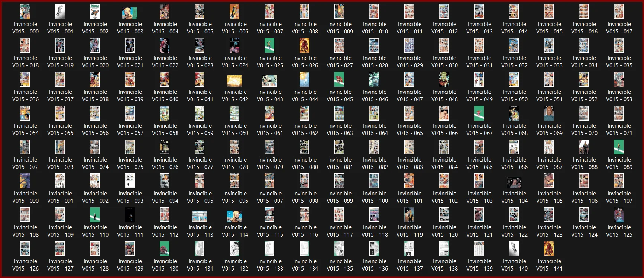
Task: Select the green Invincible V015 - 045 icon
Action: [339, 80]
